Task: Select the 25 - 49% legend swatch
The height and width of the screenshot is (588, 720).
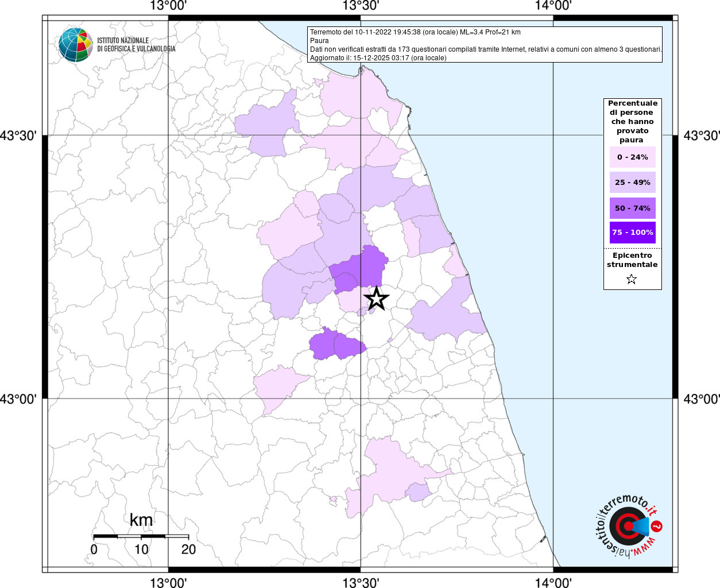Action: point(632,183)
